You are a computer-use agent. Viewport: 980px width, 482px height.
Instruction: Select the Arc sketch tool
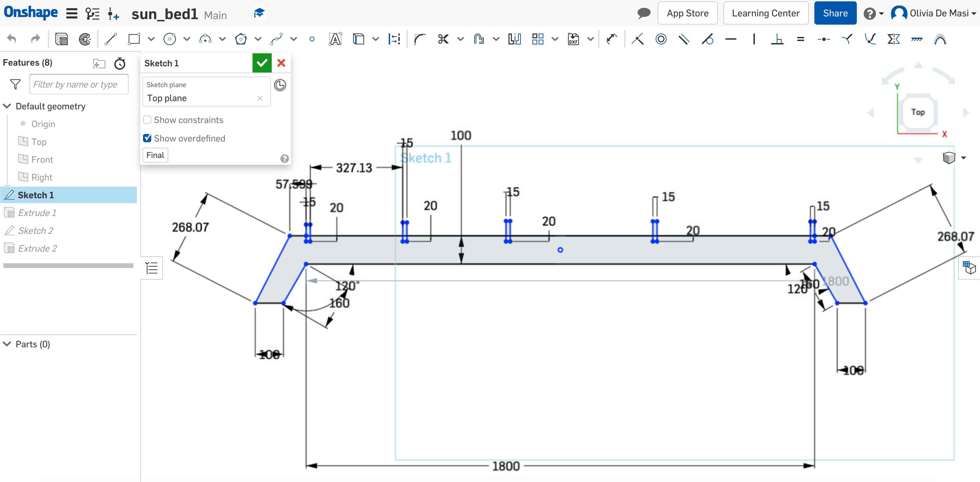coord(205,39)
